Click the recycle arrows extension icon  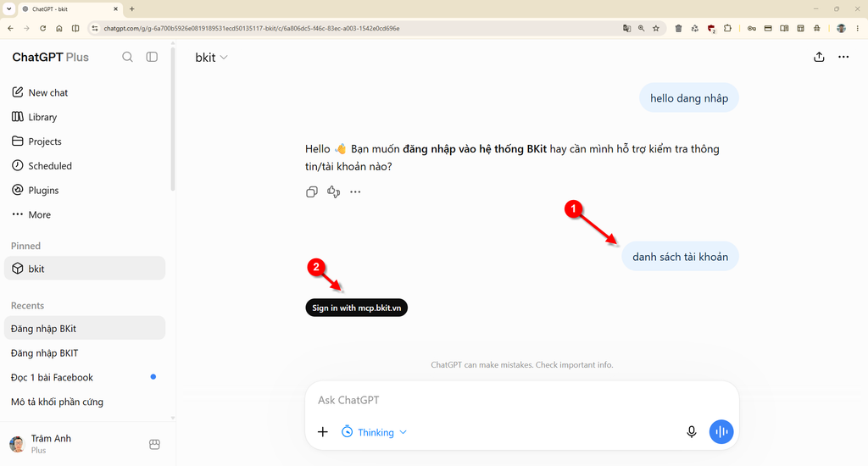695,28
